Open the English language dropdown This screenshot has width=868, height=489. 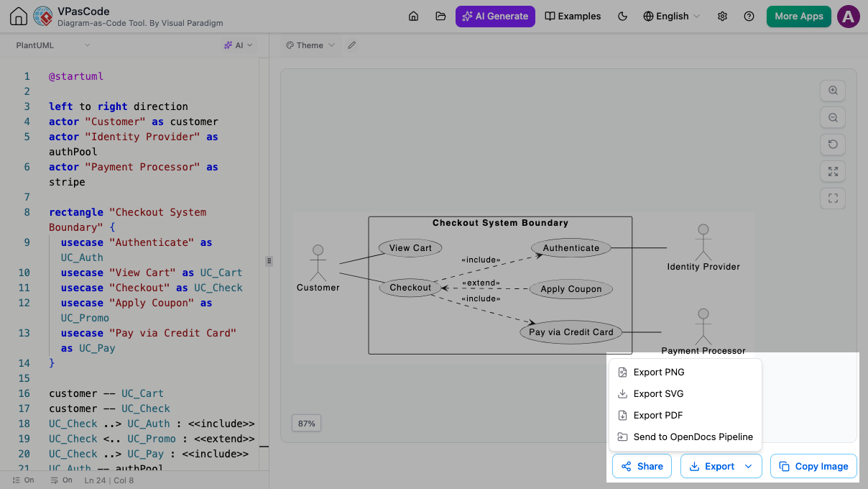pos(671,16)
